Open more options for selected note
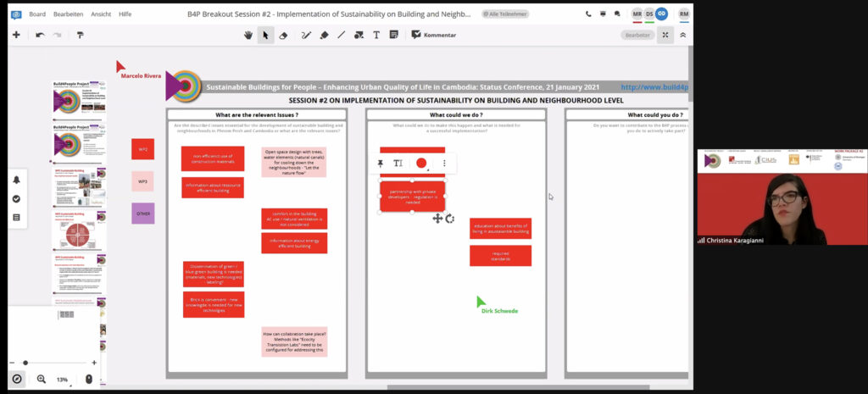Image resolution: width=868 pixels, height=394 pixels. (x=444, y=163)
